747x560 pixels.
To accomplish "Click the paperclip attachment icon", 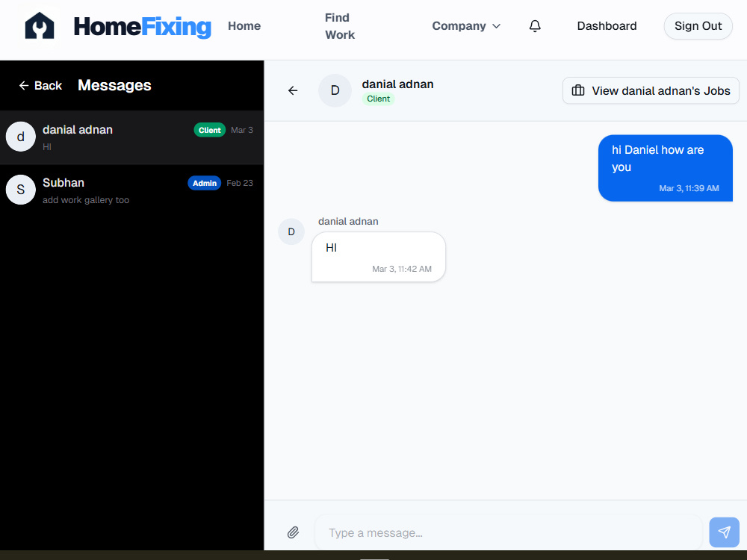I will click(x=293, y=532).
